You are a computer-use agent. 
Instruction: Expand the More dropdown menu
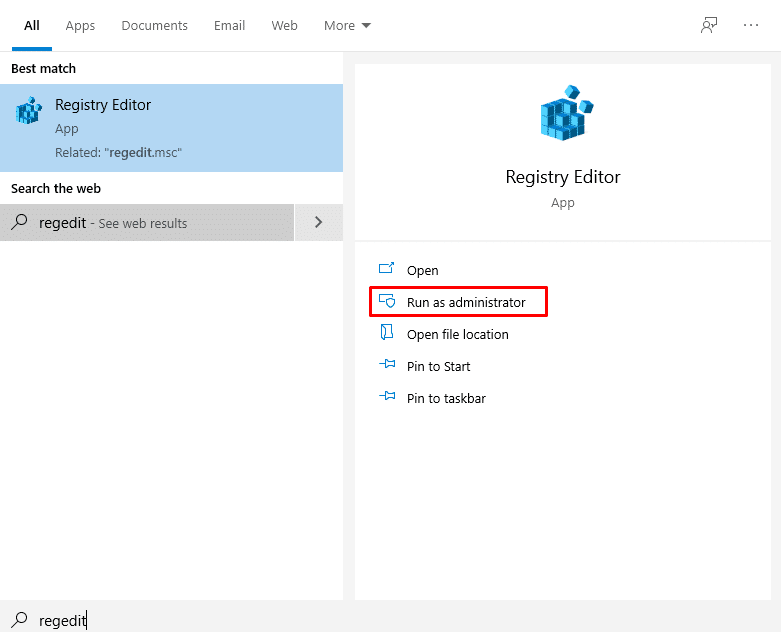[347, 26]
